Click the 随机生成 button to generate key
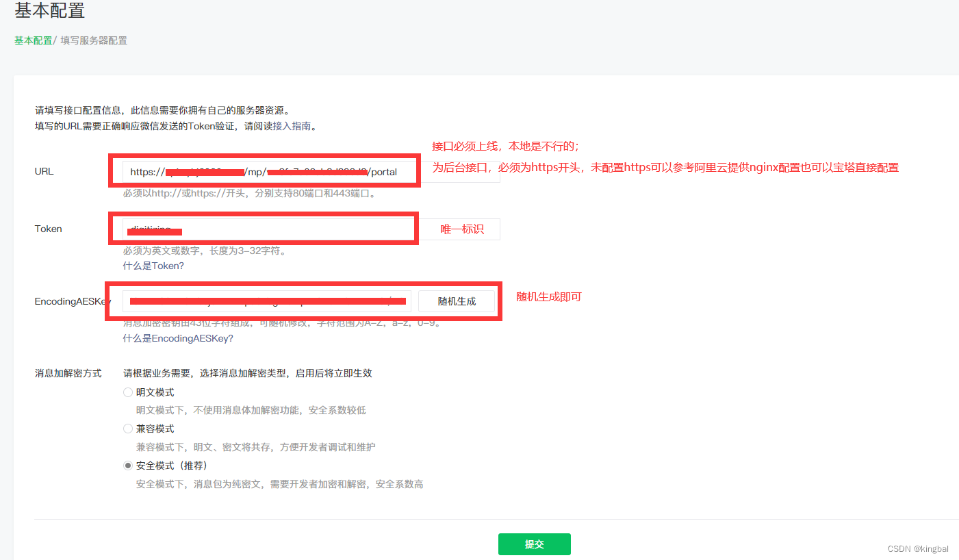Image resolution: width=959 pixels, height=560 pixels. 456,301
